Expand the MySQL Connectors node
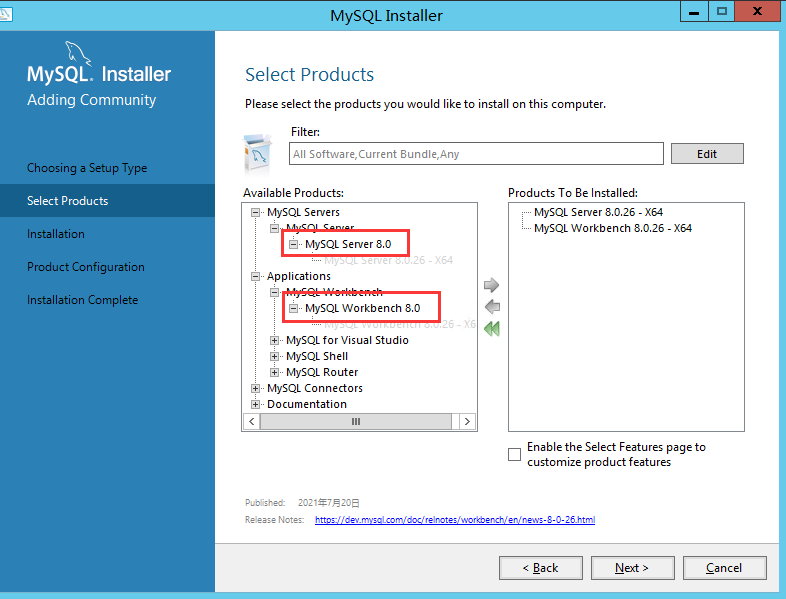786x599 pixels. [255, 388]
